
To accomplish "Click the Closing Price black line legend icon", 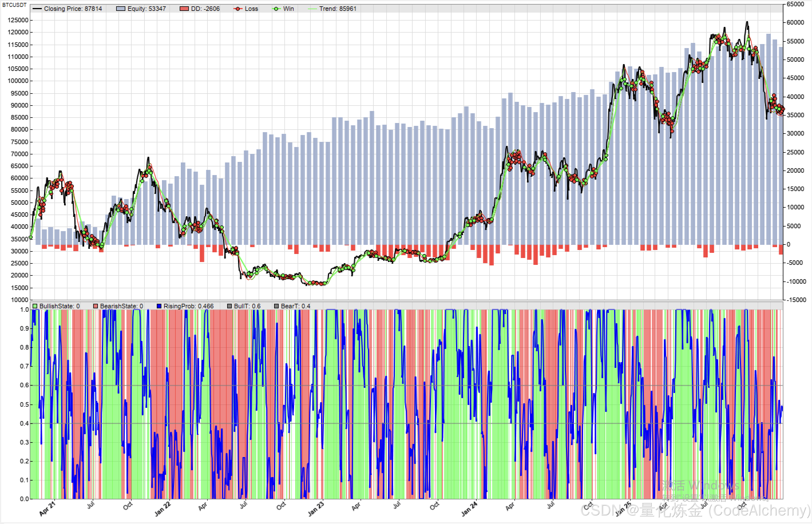I will coord(37,9).
